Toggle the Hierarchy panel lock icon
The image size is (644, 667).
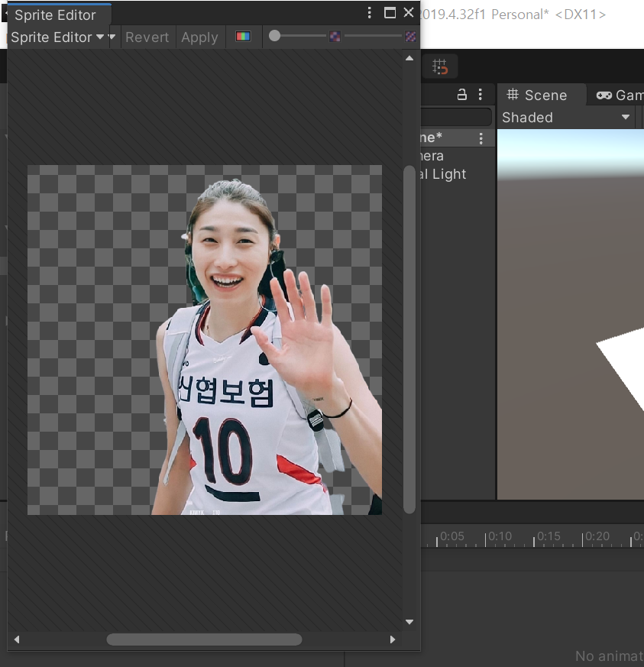(x=462, y=95)
